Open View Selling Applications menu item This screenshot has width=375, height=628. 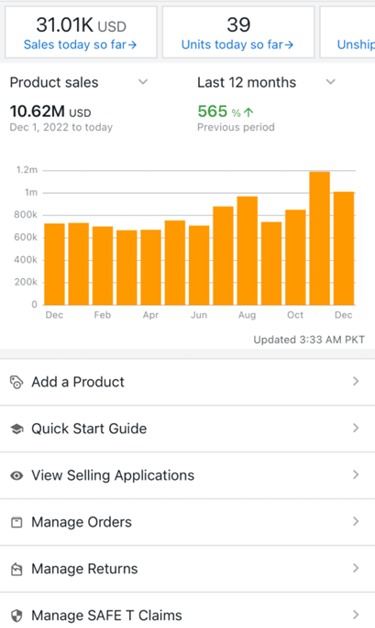pyautogui.click(x=188, y=475)
